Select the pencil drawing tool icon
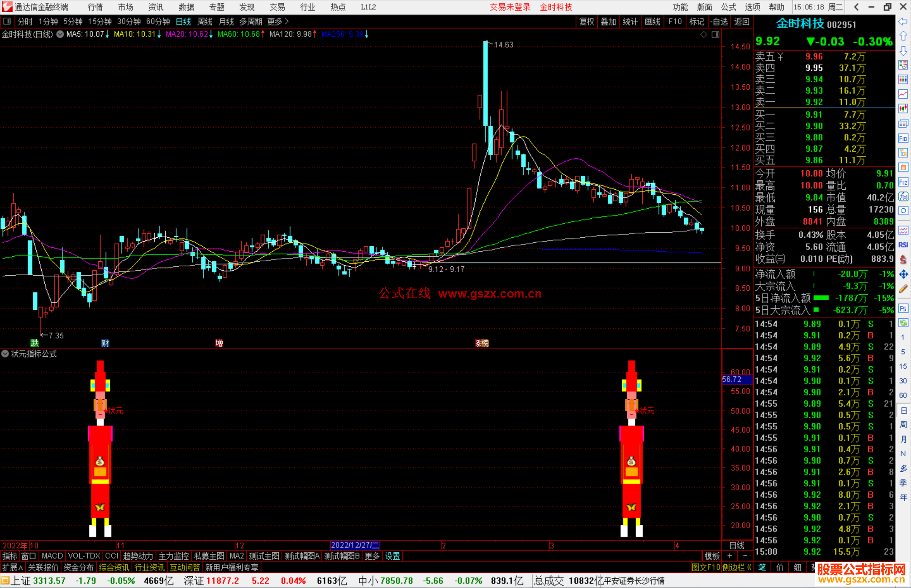Screen dimensions: 911x588 (x=903, y=289)
